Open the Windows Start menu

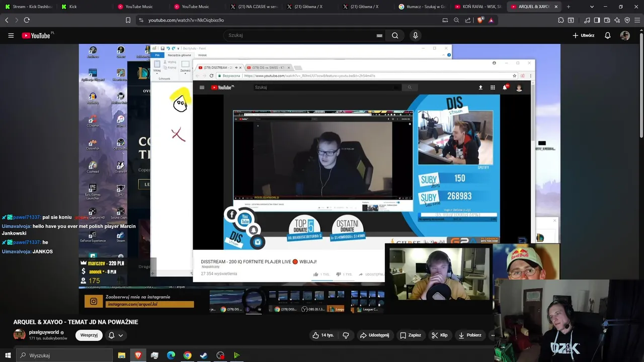tap(8, 355)
